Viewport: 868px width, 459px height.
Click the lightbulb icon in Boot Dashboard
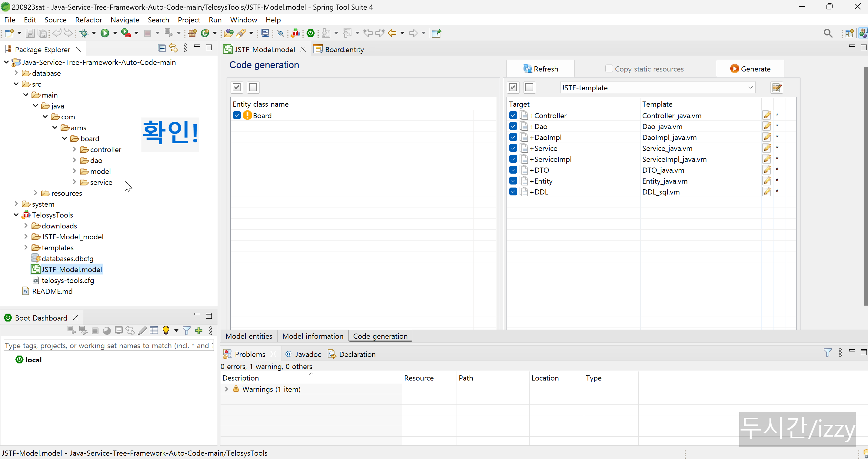(166, 331)
